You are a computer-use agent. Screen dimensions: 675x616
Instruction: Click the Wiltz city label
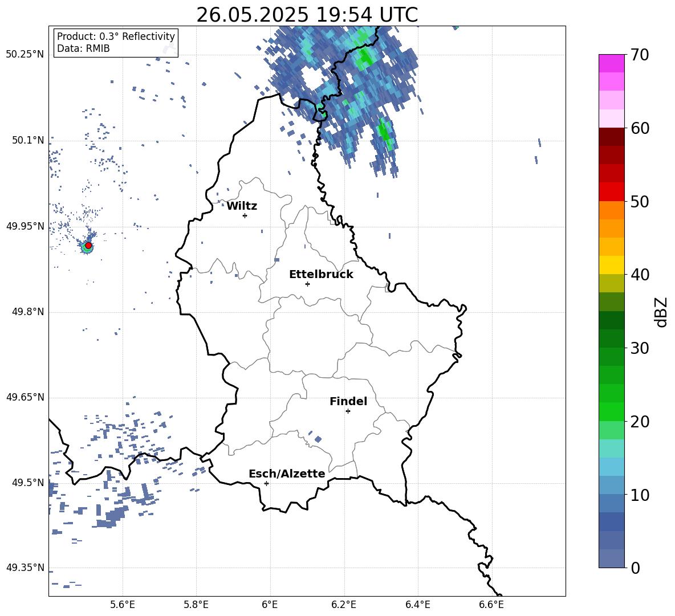point(242,206)
